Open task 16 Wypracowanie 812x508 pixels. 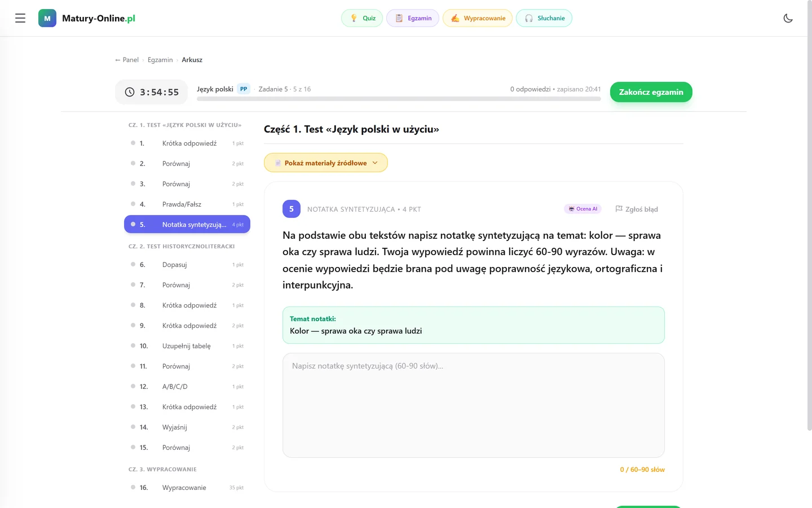(187, 488)
